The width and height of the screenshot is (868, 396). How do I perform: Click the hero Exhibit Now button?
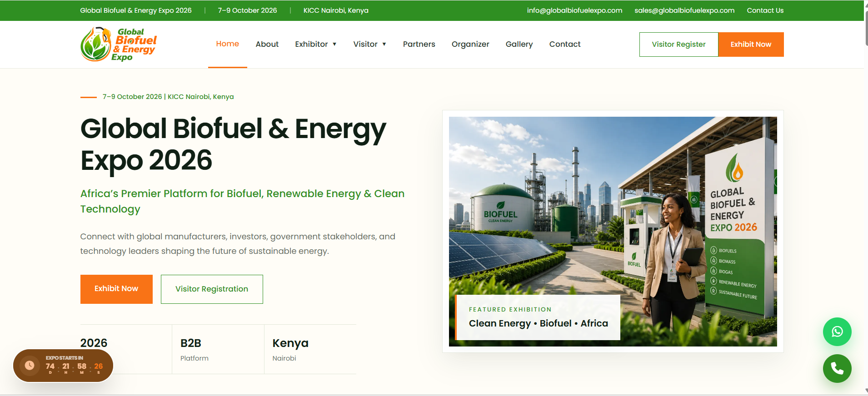[116, 289]
